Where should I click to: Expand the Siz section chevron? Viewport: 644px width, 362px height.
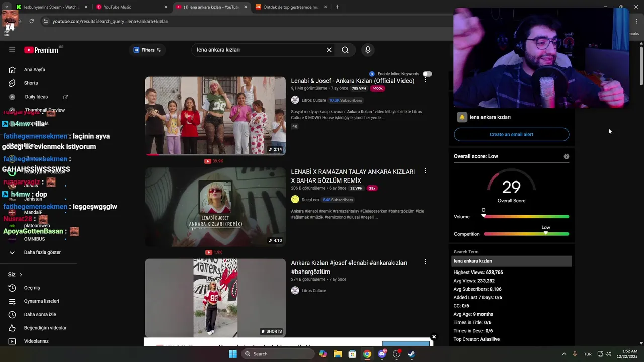(20, 275)
